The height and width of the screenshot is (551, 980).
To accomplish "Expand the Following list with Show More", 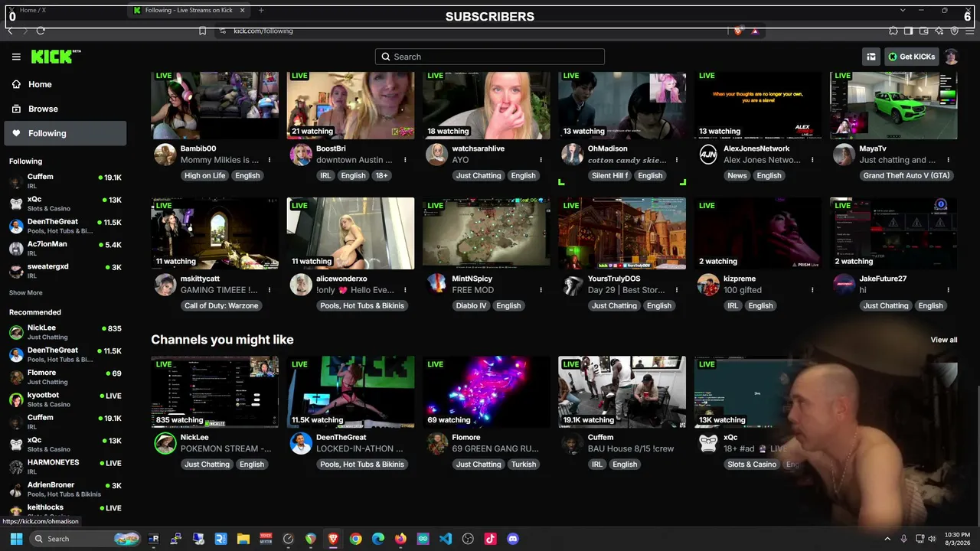I will click(x=26, y=293).
